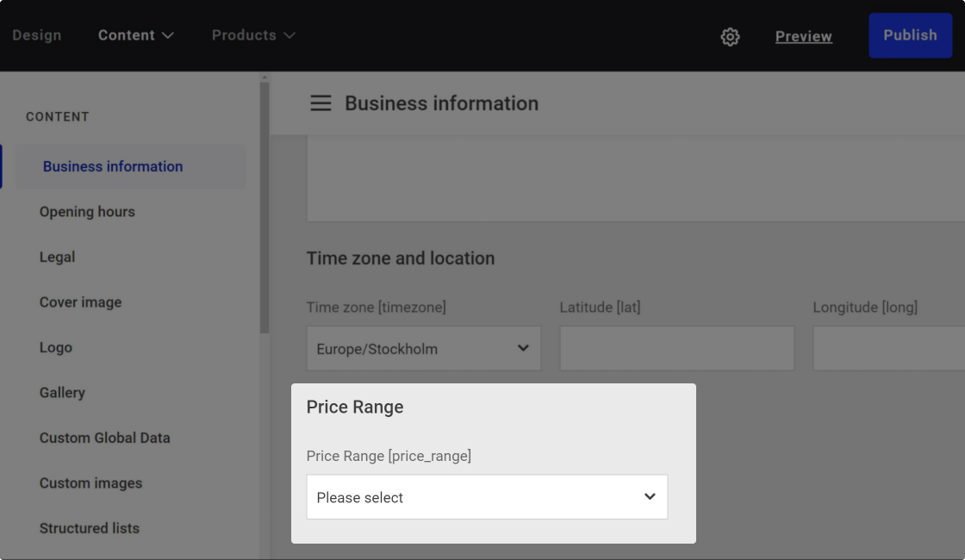Open the Time zone dropdown showing Europe/Stockholm
The height and width of the screenshot is (560, 965).
(x=423, y=348)
